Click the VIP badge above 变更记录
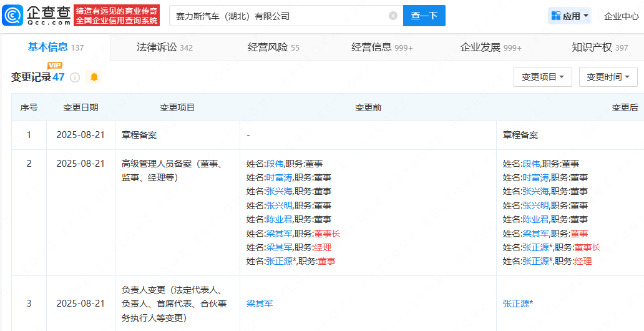 55,66
